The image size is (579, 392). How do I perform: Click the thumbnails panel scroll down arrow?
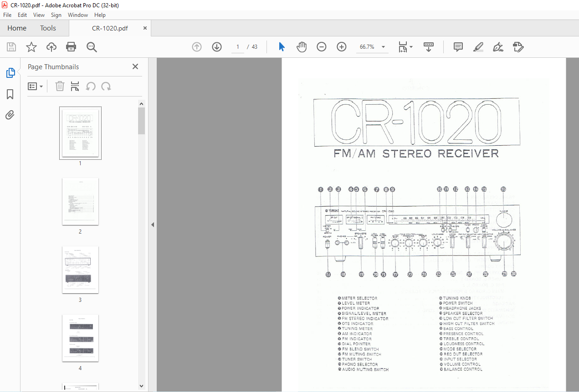pyautogui.click(x=142, y=386)
